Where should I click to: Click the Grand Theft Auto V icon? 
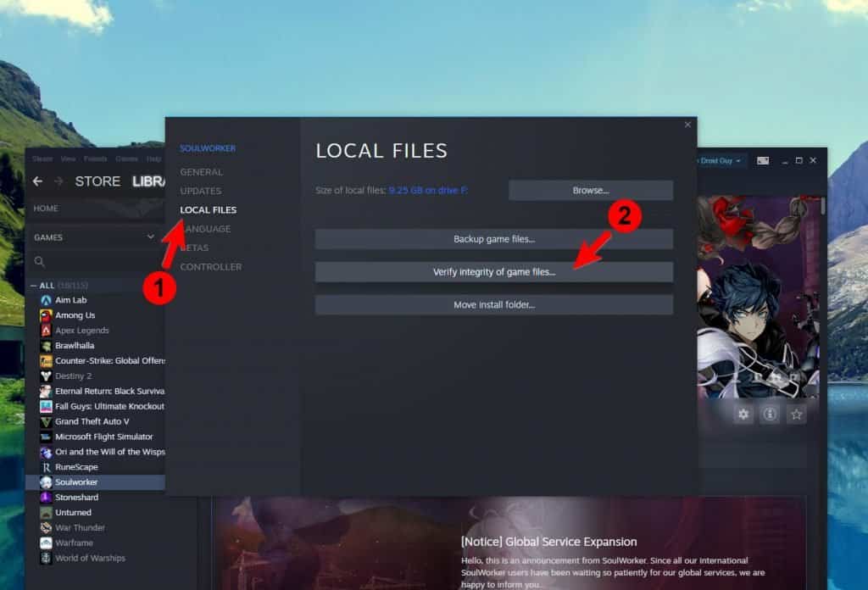coord(46,422)
